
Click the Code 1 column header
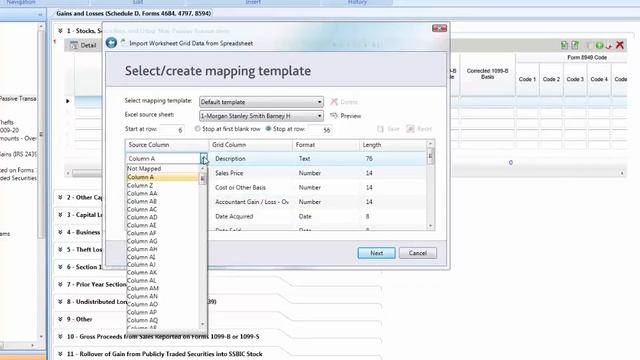[x=527, y=79]
